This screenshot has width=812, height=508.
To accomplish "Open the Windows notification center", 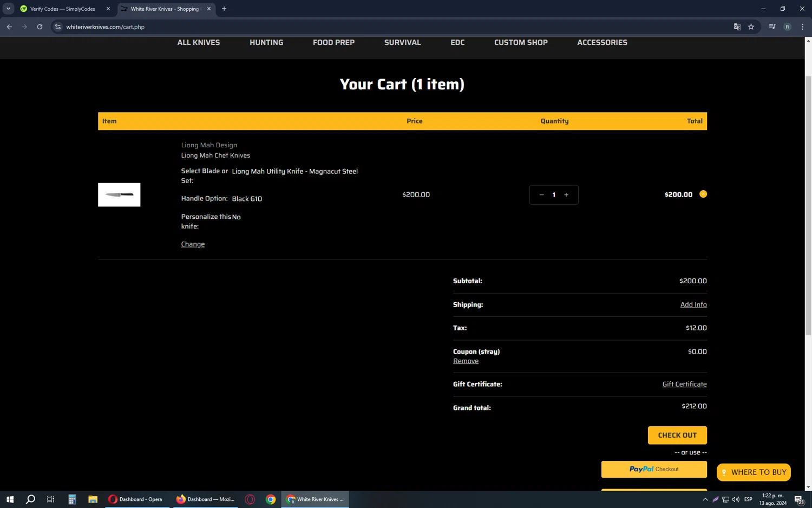I will coord(799,499).
